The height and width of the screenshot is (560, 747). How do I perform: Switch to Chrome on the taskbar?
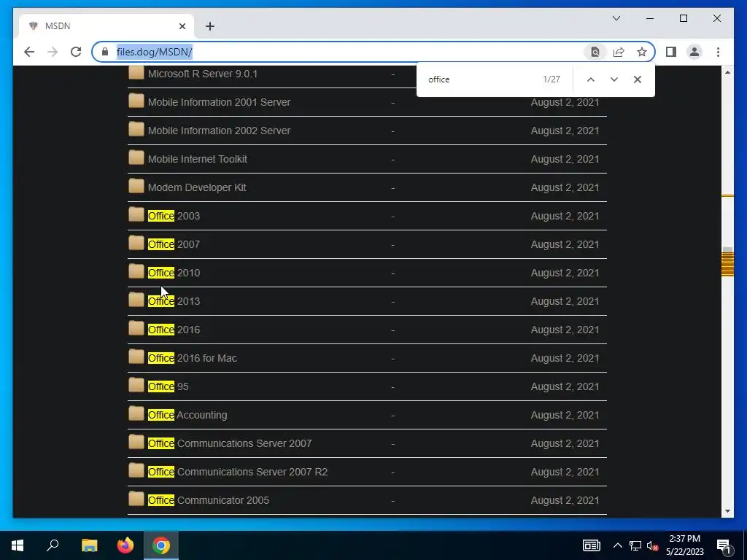(x=161, y=545)
